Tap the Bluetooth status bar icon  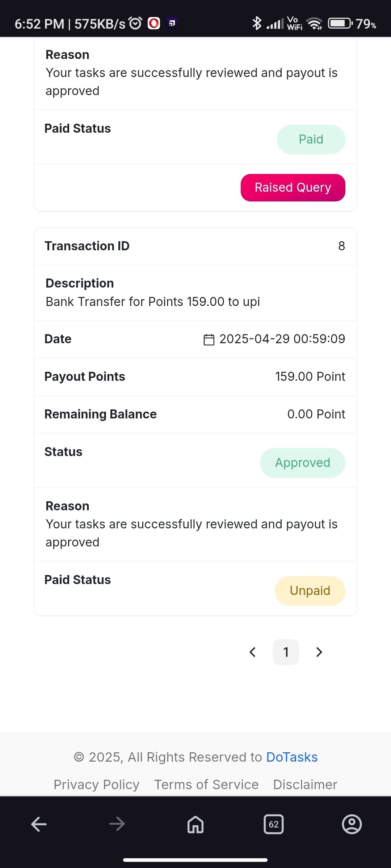[257, 24]
